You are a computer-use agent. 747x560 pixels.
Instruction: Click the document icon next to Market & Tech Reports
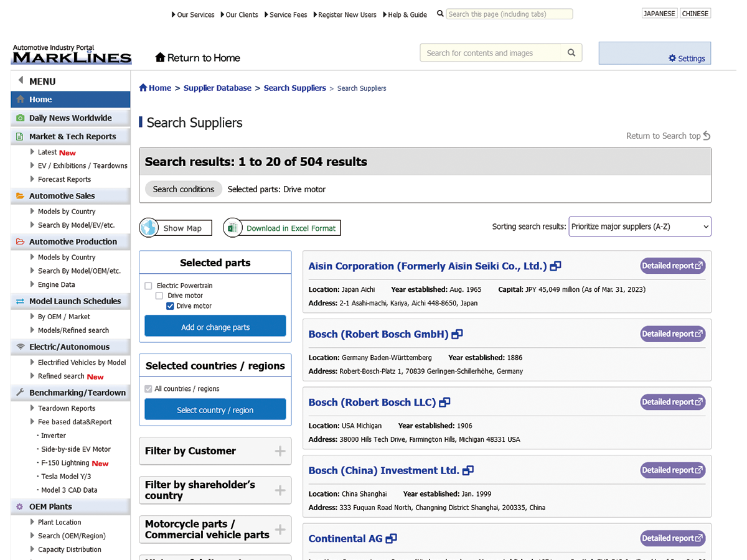pos(21,136)
